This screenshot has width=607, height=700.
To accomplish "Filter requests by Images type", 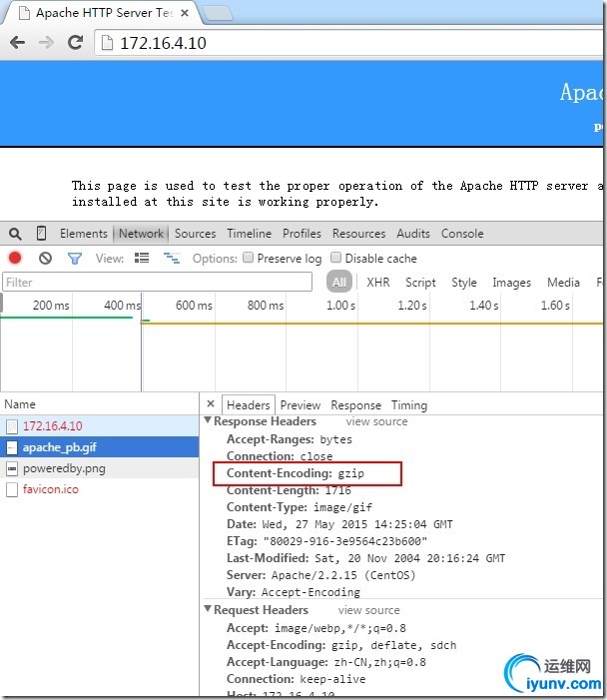I will pos(511,283).
